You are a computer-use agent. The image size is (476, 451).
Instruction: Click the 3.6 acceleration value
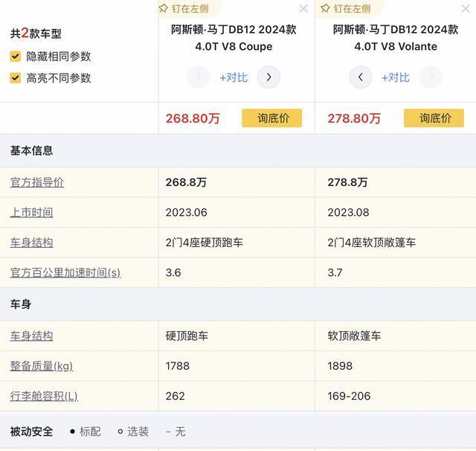point(173,272)
